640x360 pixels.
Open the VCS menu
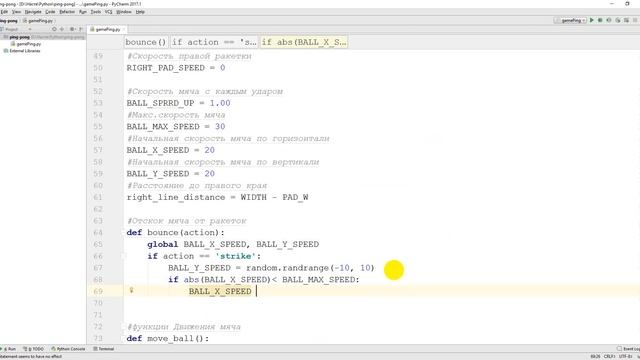tap(108, 12)
